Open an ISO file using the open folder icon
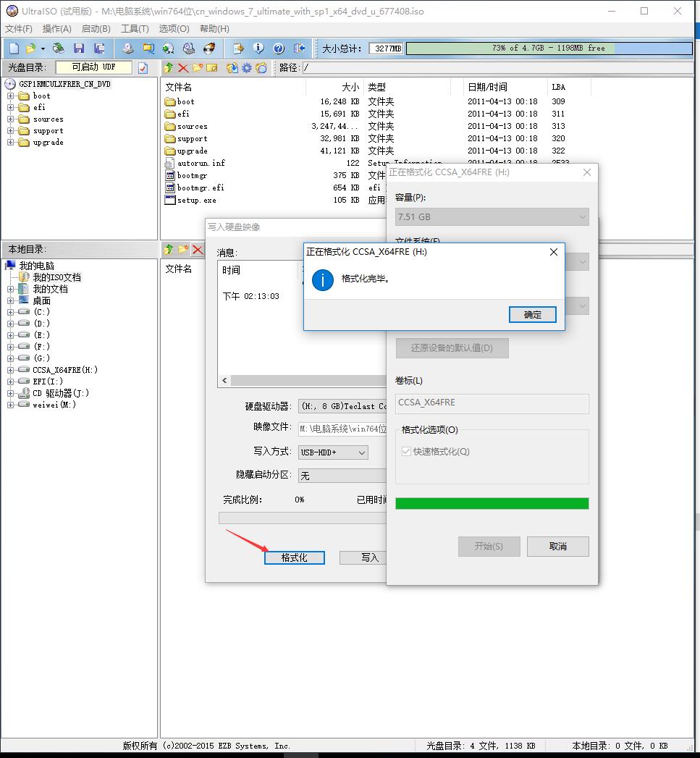Image resolution: width=700 pixels, height=758 pixels. [x=32, y=48]
